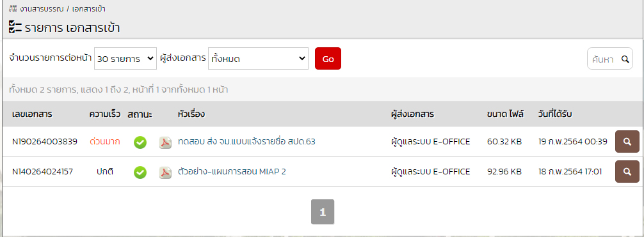The height and width of the screenshot is (237, 644).
Task: Click the search magnifier in ค้นหา box
Action: (625, 59)
